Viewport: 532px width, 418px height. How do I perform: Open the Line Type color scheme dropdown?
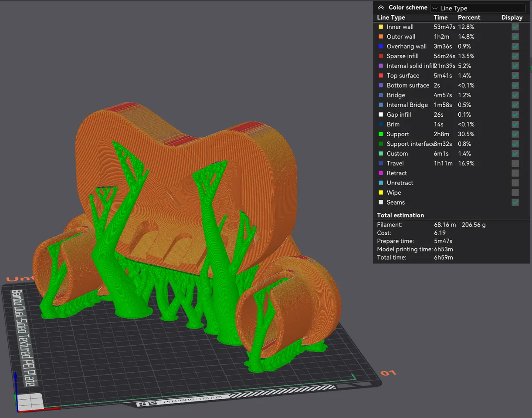click(478, 8)
